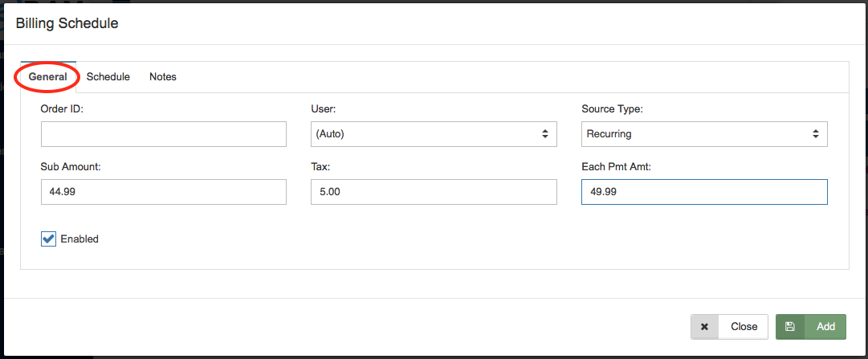Focus the empty Order ID field
Screen dimensions: 868x359
[163, 134]
